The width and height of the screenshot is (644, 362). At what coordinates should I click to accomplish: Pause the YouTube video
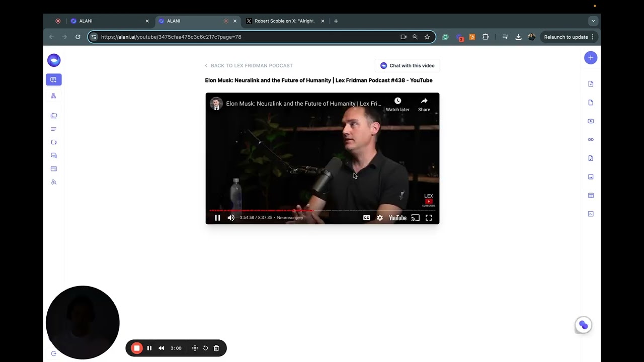point(217,218)
